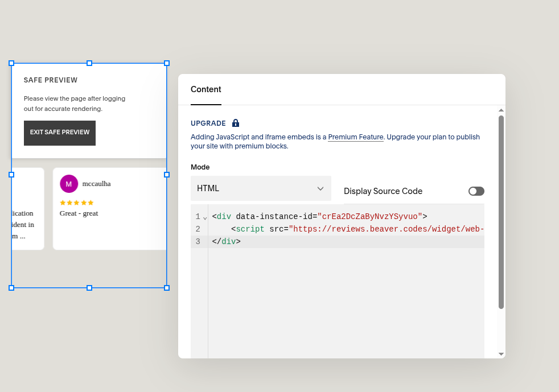Open the Premium Feature link
The height and width of the screenshot is (392, 559).
pyautogui.click(x=356, y=137)
